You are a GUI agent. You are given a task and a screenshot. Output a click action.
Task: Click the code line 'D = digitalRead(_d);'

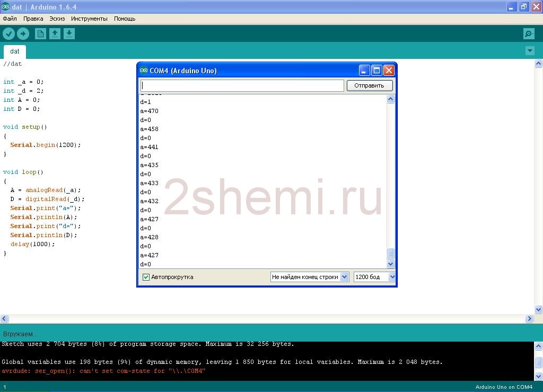tap(47, 199)
